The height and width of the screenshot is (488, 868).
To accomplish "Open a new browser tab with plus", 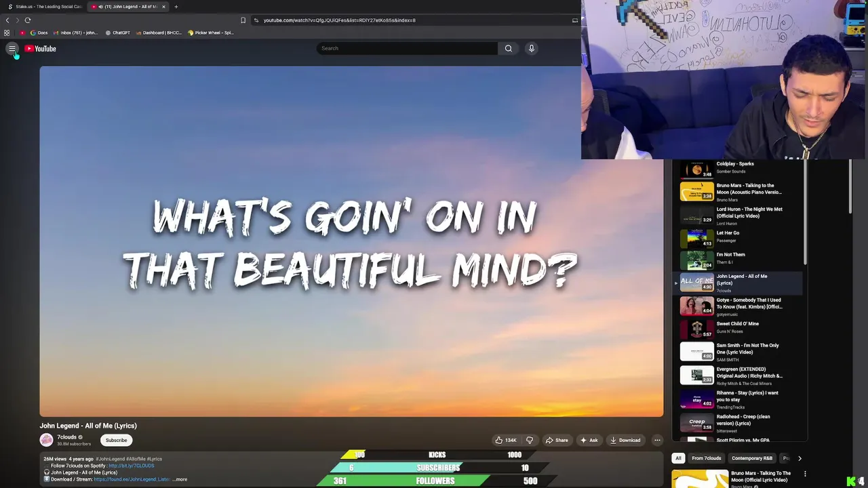I will pyautogui.click(x=176, y=7).
